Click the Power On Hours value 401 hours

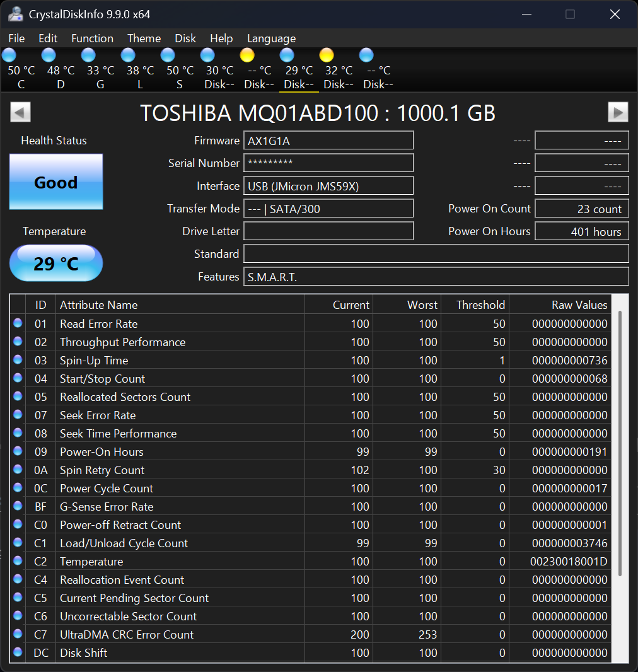pyautogui.click(x=582, y=231)
